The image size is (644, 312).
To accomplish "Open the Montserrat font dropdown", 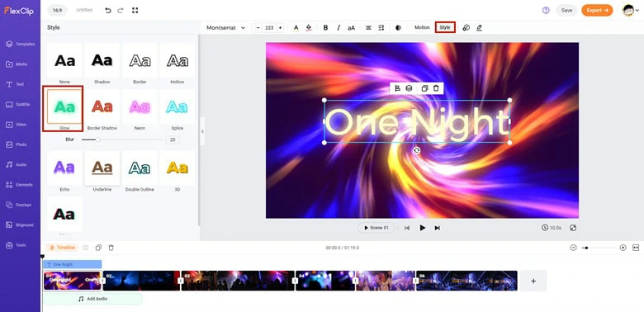I will [225, 28].
